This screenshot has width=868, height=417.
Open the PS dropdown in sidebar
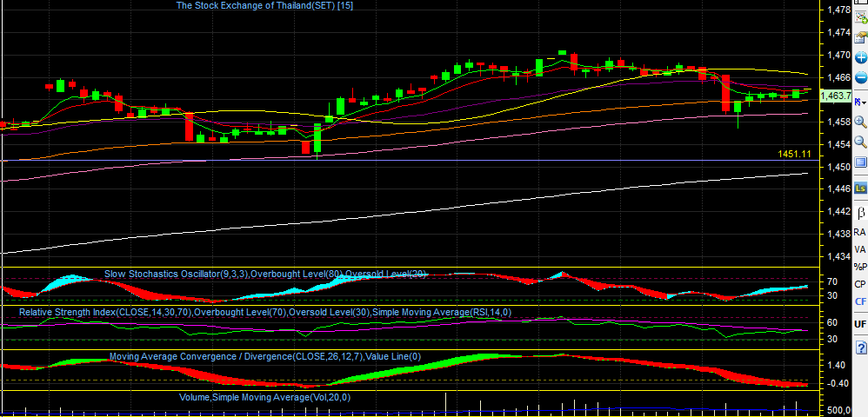(x=861, y=102)
